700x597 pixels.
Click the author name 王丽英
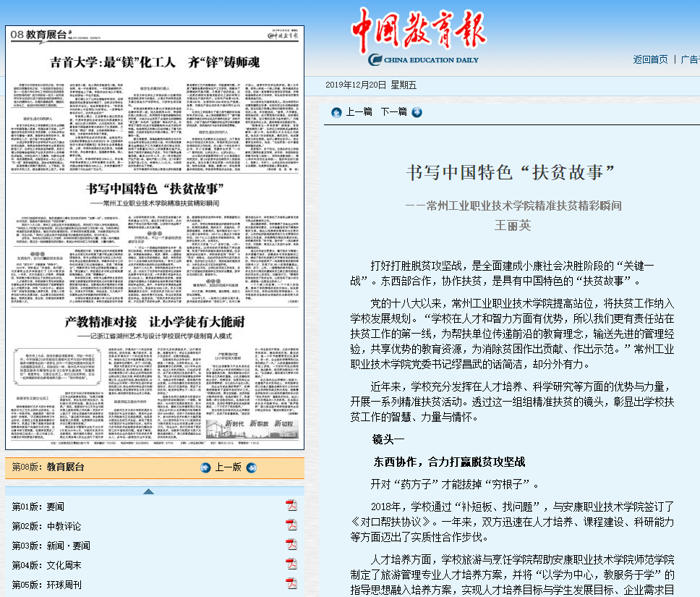pyautogui.click(x=513, y=226)
